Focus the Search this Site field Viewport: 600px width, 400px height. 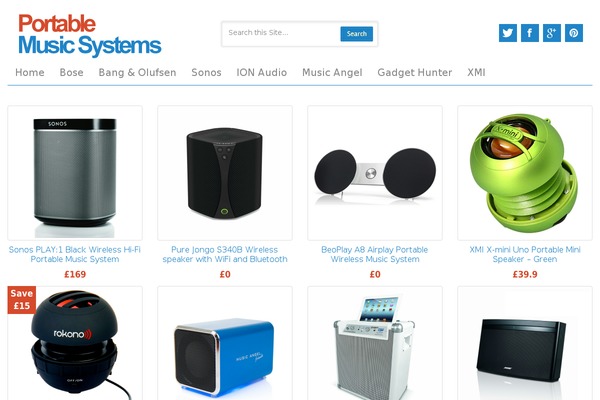point(282,33)
